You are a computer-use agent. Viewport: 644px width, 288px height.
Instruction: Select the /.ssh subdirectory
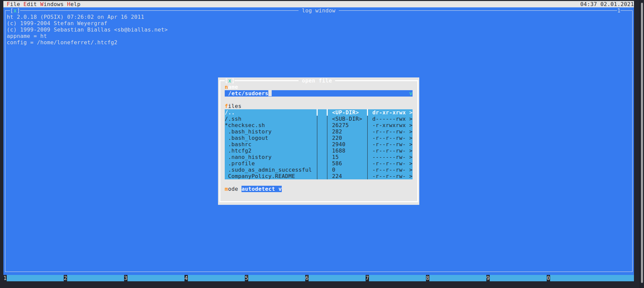point(233,119)
